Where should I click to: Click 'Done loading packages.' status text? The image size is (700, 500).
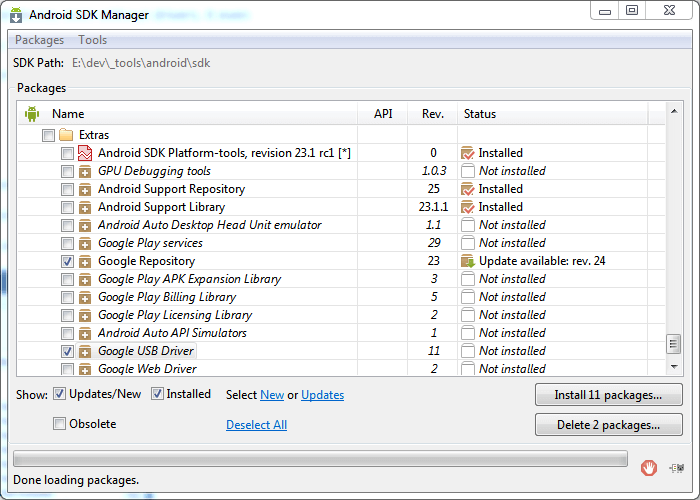click(x=76, y=480)
